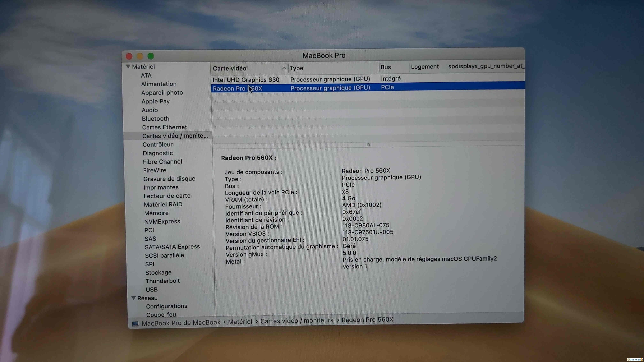
Task: Click Matériel in the path bar
Action: (x=240, y=322)
